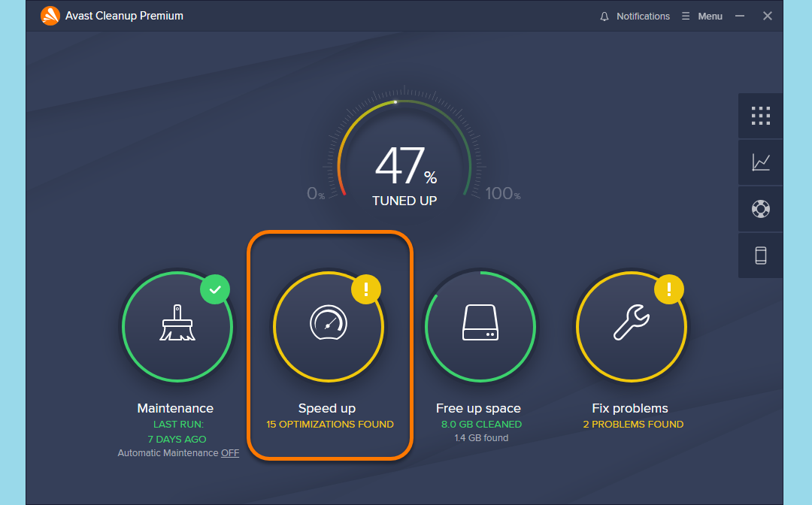The height and width of the screenshot is (505, 812).
Task: Open the Menu label
Action: (x=710, y=17)
